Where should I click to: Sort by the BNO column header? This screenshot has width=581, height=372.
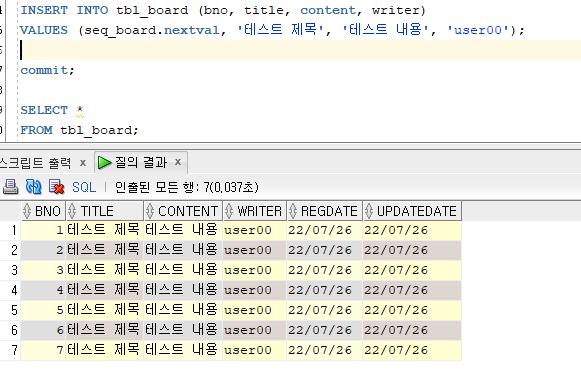[x=44, y=211]
